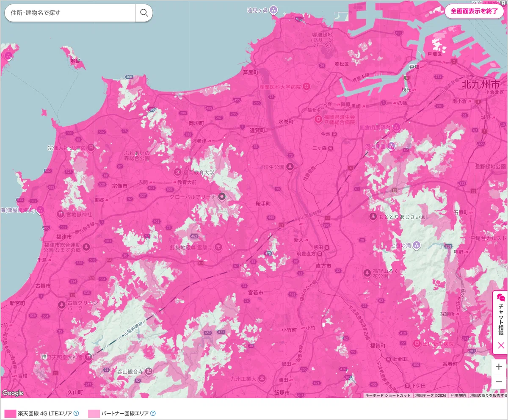Select the 産業医科大学病院 hospital marker

[x=306, y=86]
